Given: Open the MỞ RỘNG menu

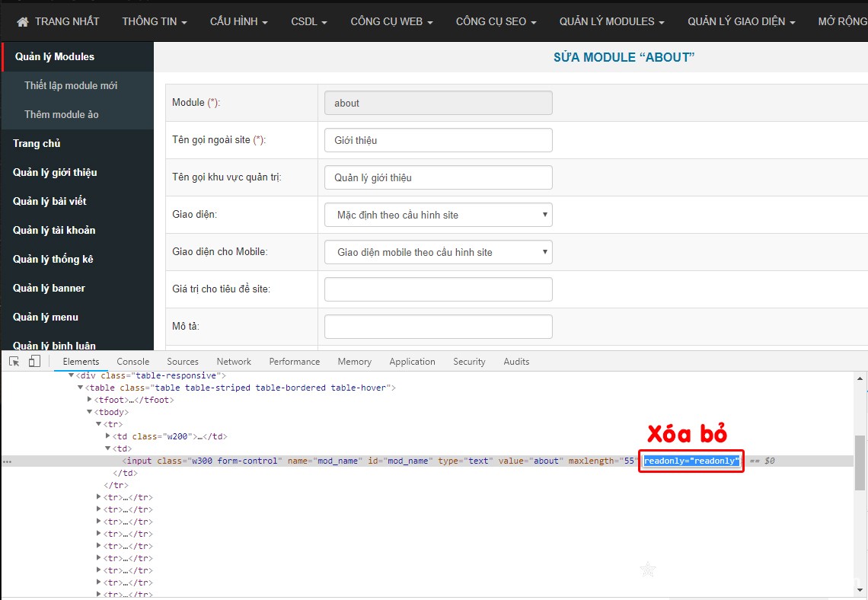Looking at the screenshot, I should coord(843,21).
